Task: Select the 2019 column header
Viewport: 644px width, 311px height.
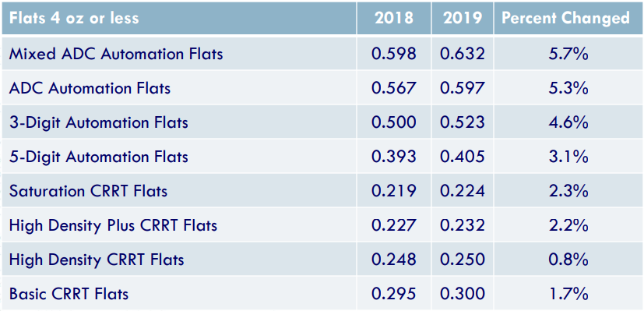Action: [463, 18]
